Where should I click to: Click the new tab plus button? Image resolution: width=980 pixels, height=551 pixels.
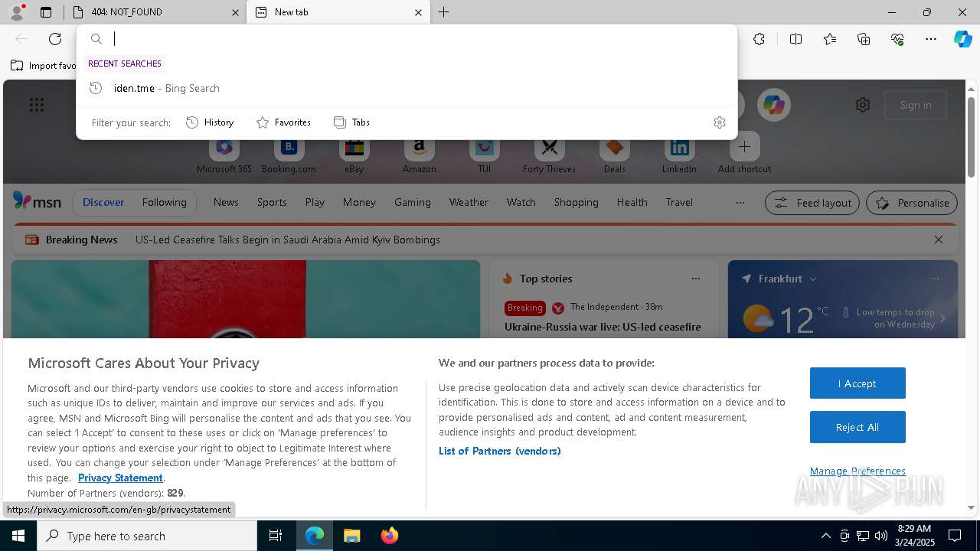(444, 12)
